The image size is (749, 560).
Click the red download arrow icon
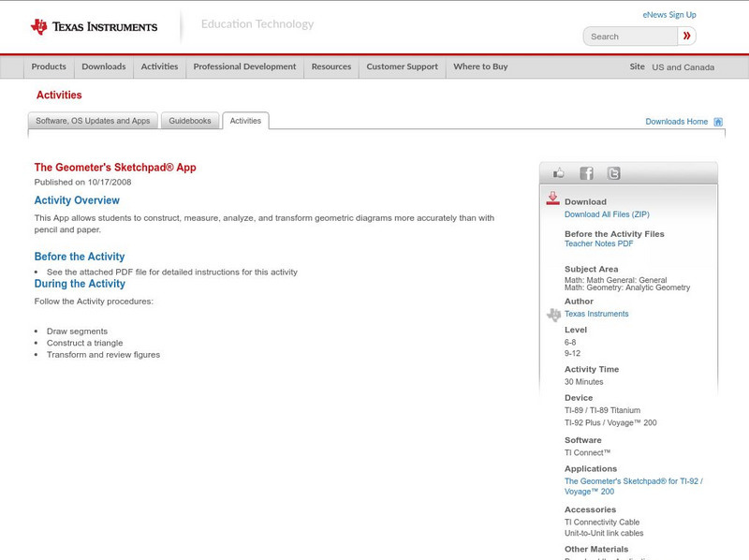(552, 199)
